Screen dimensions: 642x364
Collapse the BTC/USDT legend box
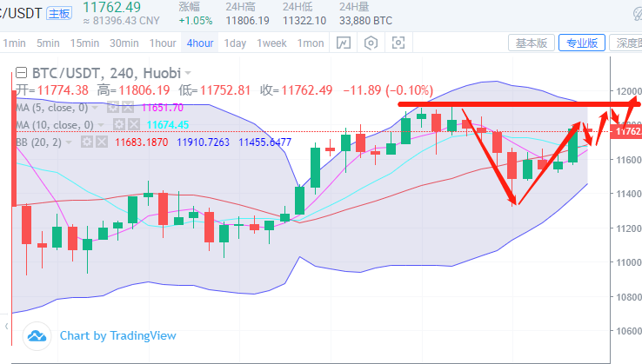[21, 73]
